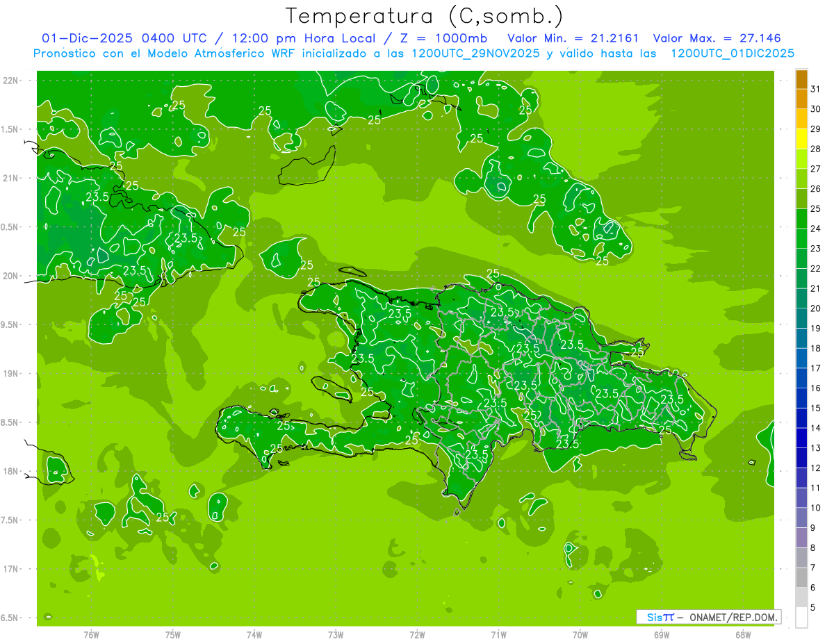Viewport: 834px width, 644px height.
Task: Click the '76W' longitude axis label
Action: coord(91,635)
